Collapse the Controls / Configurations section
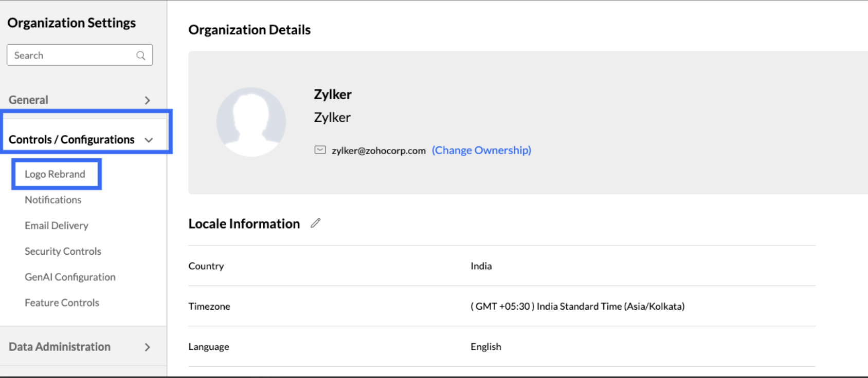This screenshot has width=868, height=378. pos(149,140)
